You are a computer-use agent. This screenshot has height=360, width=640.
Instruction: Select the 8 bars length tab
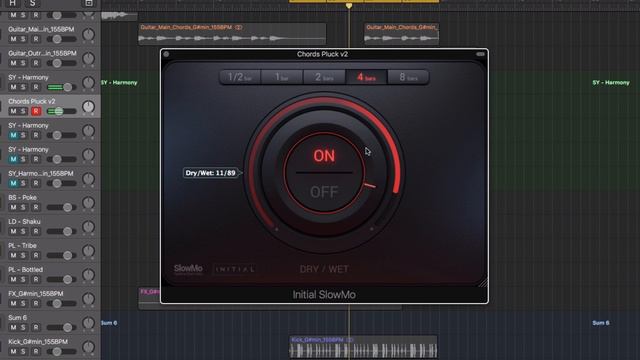point(408,77)
